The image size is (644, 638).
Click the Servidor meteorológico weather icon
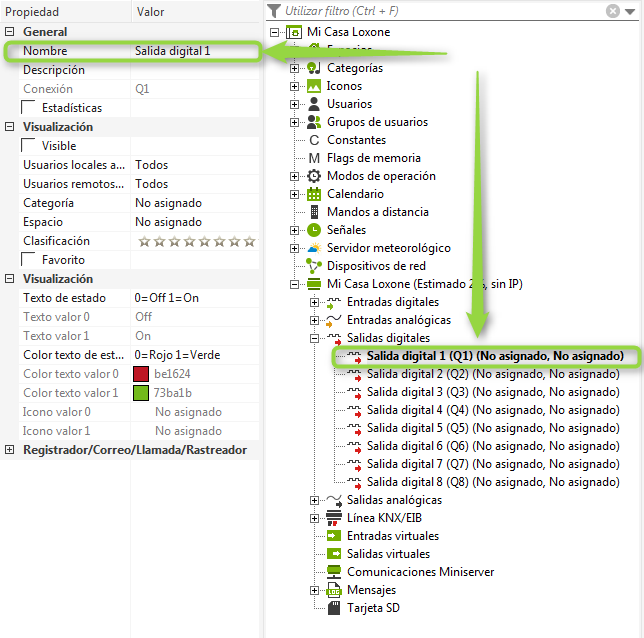(x=314, y=248)
